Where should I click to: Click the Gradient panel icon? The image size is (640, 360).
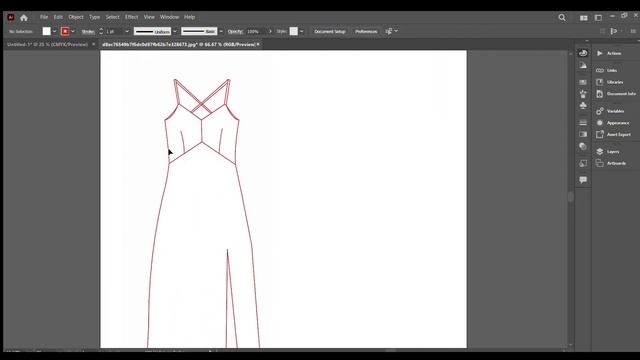[583, 134]
